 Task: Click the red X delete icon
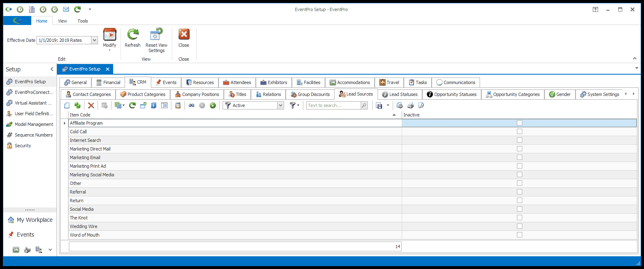(91, 105)
